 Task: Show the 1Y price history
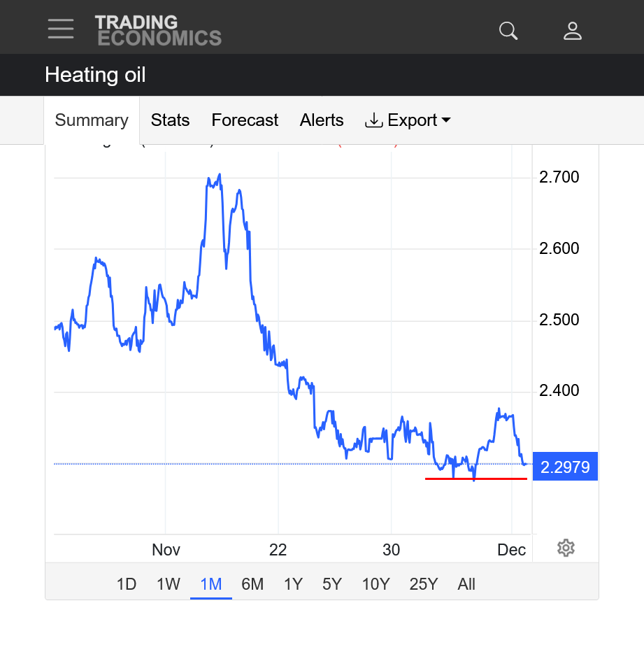click(293, 584)
